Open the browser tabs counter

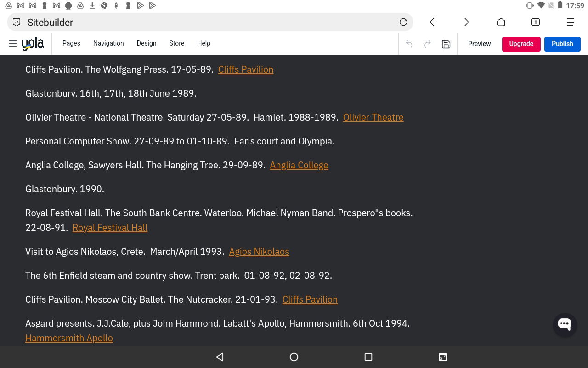(x=535, y=22)
